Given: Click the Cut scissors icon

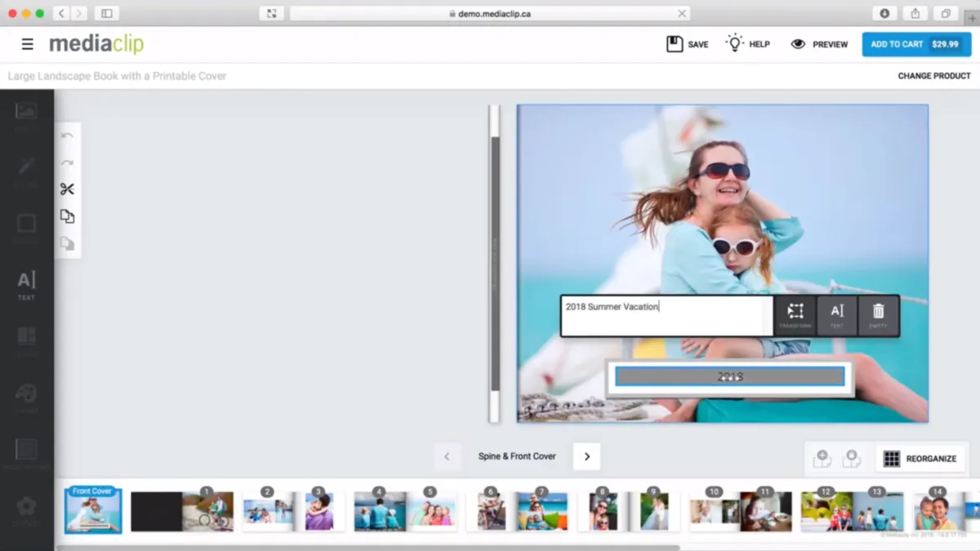Looking at the screenshot, I should pos(67,189).
